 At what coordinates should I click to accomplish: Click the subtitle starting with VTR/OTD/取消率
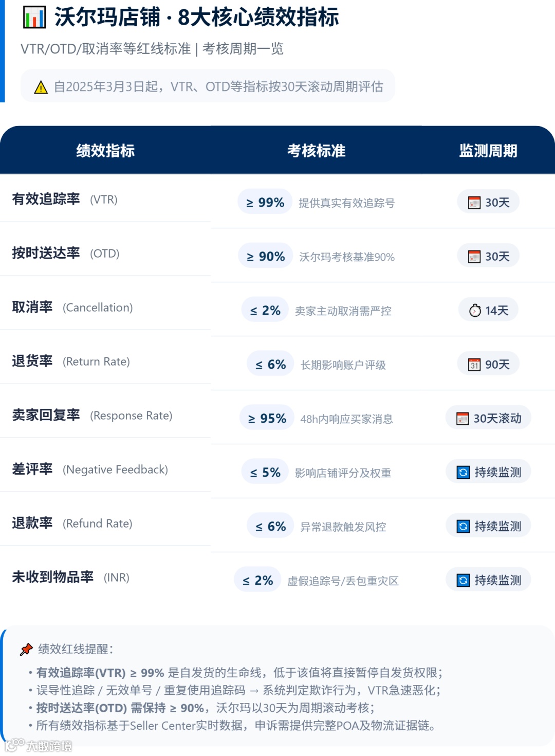152,49
